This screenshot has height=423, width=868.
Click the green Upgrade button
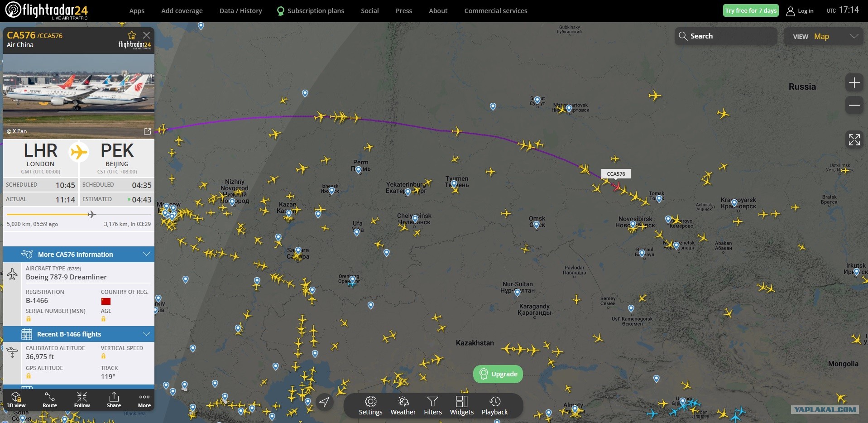498,374
